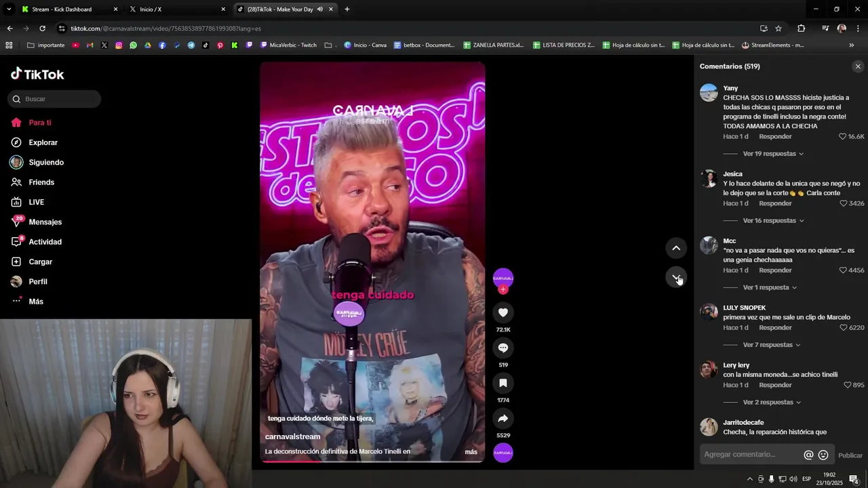Insert a mention with the @ icon

(808, 455)
